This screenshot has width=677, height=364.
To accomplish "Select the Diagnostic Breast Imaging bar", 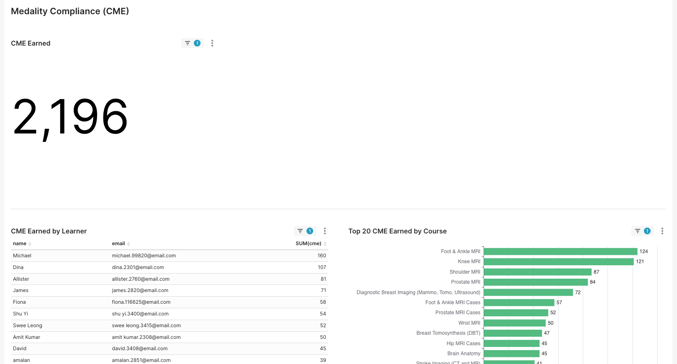I will (x=528, y=292).
